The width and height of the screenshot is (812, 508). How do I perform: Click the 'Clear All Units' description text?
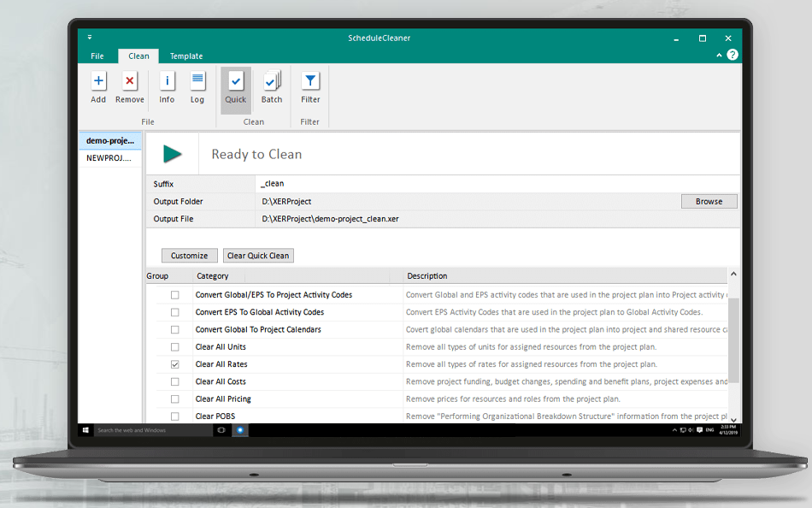tap(532, 346)
